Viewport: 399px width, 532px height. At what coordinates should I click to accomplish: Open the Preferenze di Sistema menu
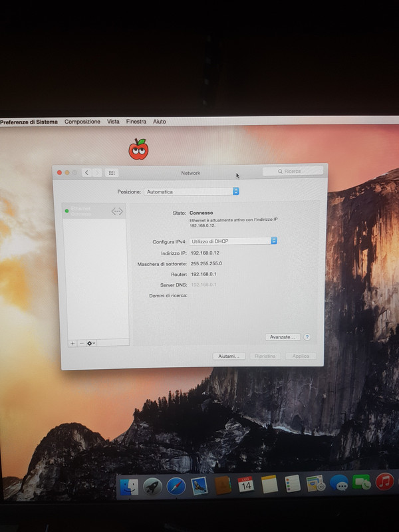tap(29, 122)
